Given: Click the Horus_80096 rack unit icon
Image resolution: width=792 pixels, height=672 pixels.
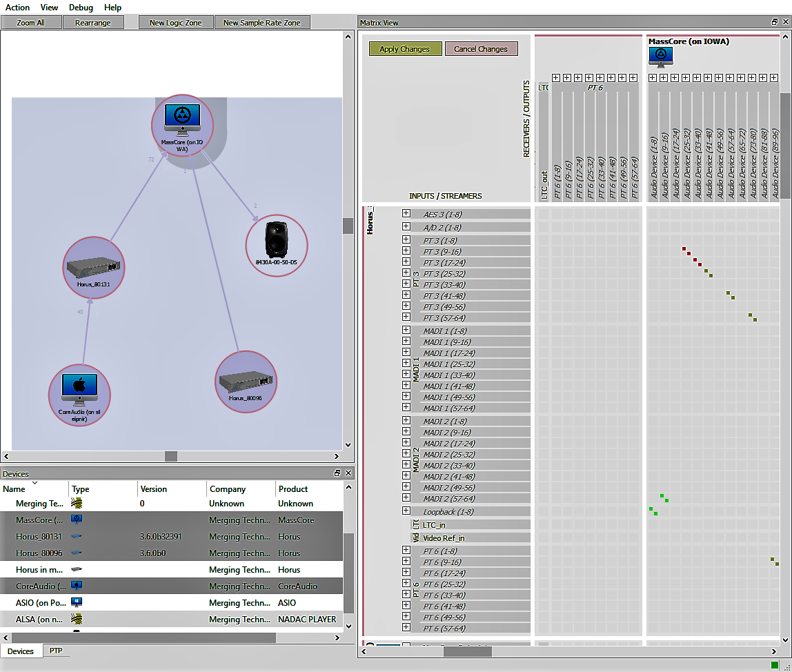Looking at the screenshot, I should point(246,381).
